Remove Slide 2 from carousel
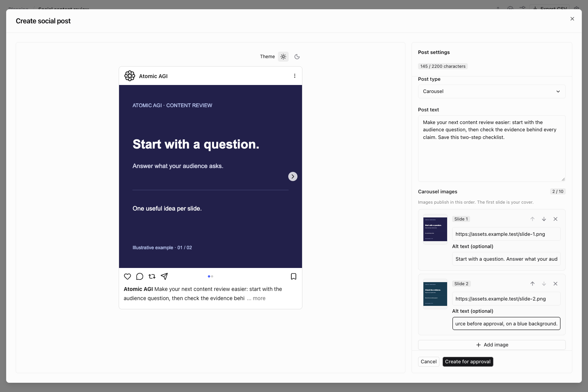Image resolution: width=588 pixels, height=392 pixels. tap(555, 284)
